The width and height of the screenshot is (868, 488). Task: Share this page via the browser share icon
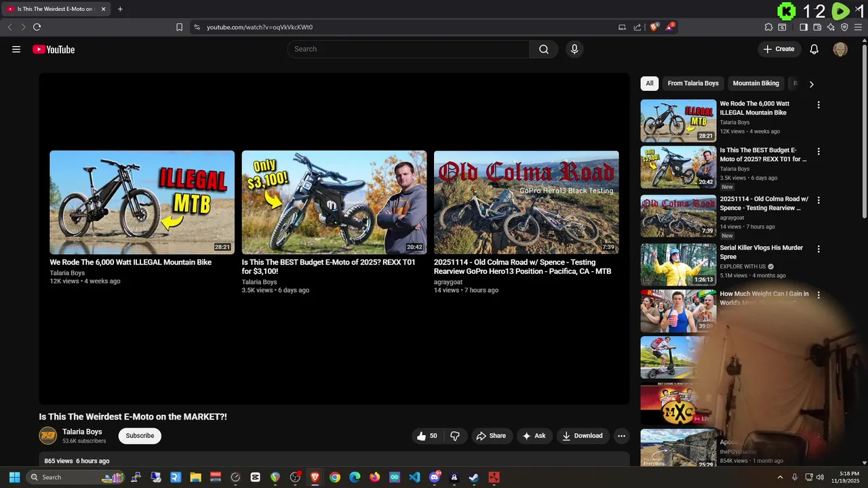tap(637, 27)
